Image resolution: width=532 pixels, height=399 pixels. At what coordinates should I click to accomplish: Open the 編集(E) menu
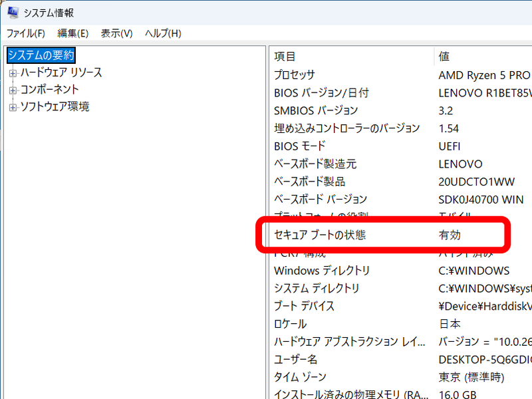pyautogui.click(x=73, y=33)
